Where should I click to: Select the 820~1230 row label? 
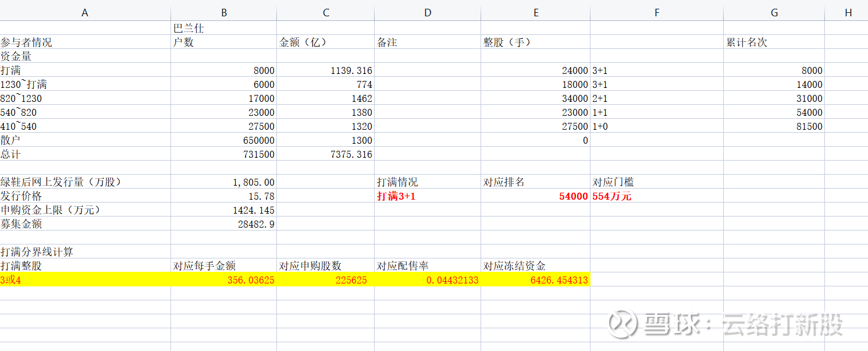85,98
